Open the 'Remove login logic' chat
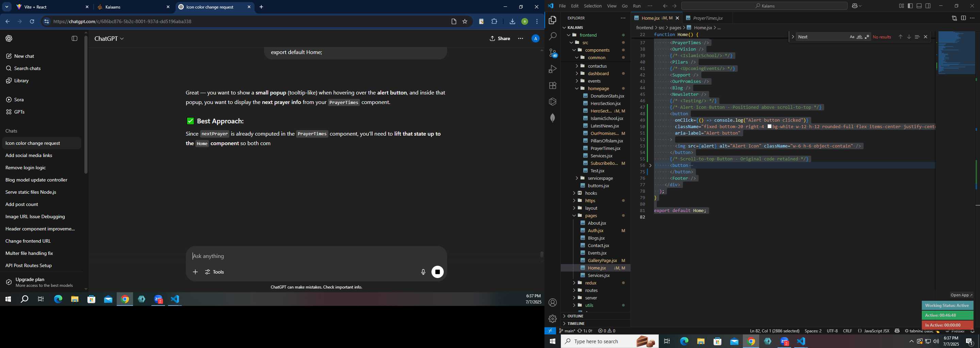This screenshot has width=980, height=348. 26,168
